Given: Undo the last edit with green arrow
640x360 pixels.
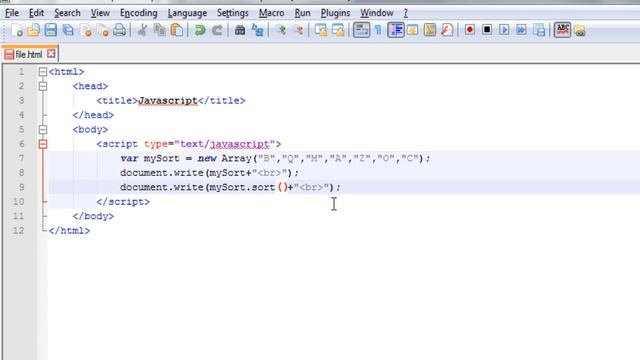Looking at the screenshot, I should click(200, 30).
